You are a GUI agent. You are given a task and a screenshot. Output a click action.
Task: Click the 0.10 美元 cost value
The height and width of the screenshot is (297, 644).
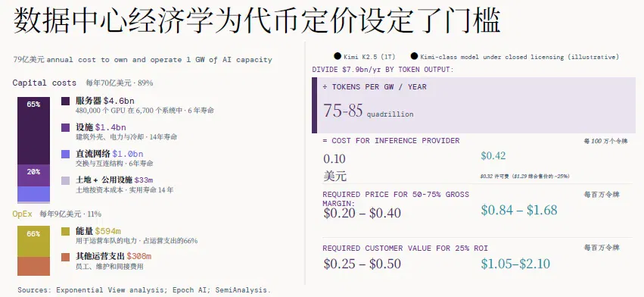(334, 167)
